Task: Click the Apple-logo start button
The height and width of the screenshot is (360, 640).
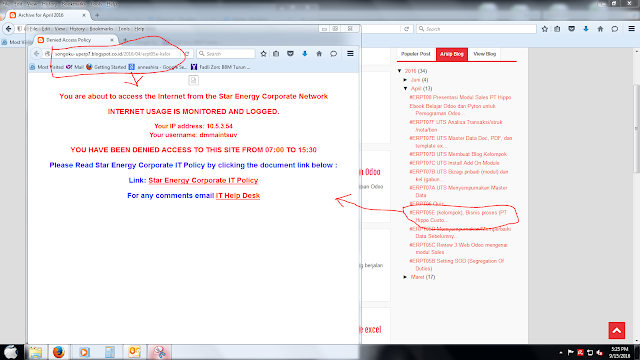Action: (11, 352)
